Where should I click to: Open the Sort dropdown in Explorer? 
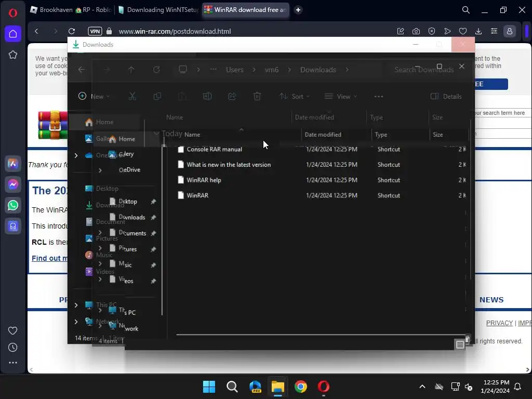295,96
